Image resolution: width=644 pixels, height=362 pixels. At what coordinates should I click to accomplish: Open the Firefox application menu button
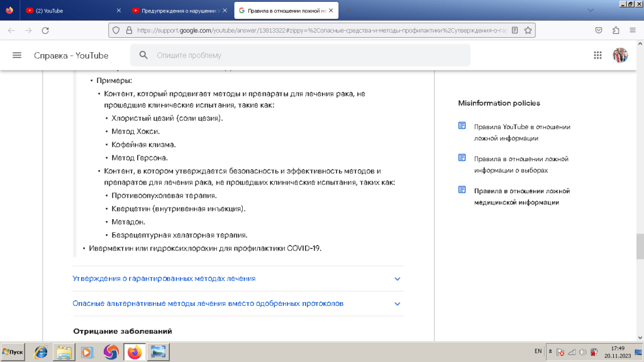click(x=632, y=30)
